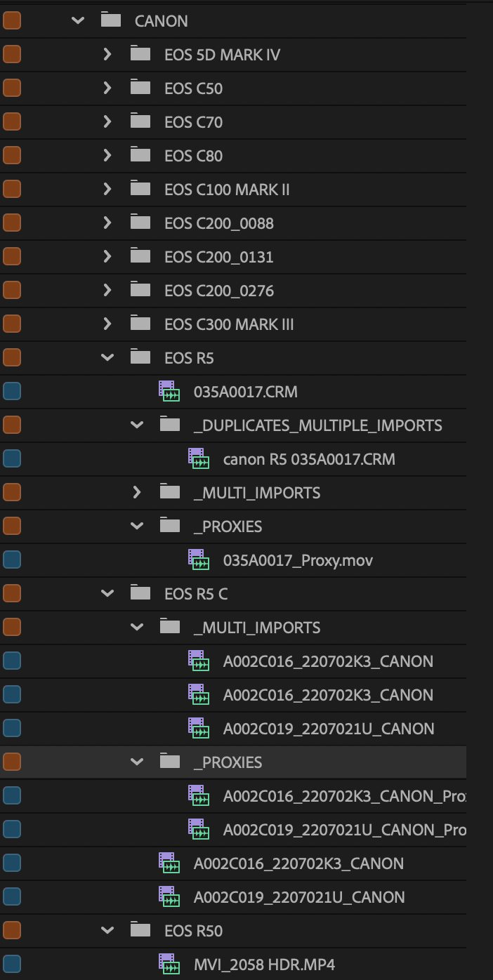Select the 'canon R5 035A0017.CRM' clip name
This screenshot has width=493, height=980.
(309, 459)
